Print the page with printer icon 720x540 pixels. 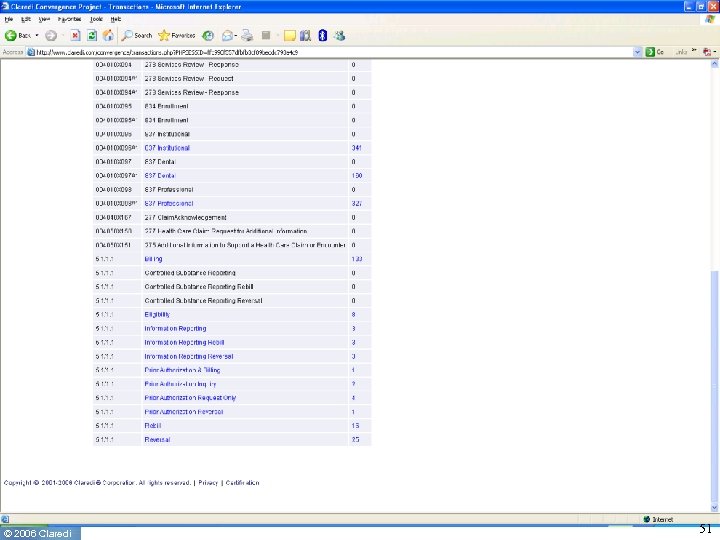tap(247, 35)
